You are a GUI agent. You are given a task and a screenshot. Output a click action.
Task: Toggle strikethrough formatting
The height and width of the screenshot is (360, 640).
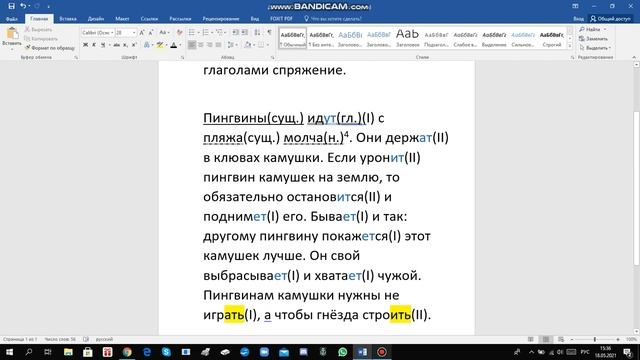(117, 45)
